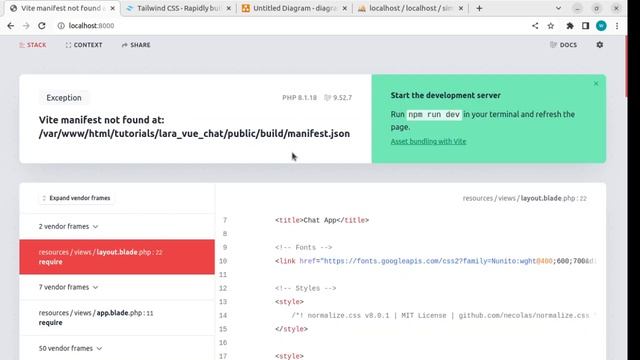Viewport: 640px width, 360px height.
Task: Click the Vite manifest not found error message
Action: [x=194, y=127]
